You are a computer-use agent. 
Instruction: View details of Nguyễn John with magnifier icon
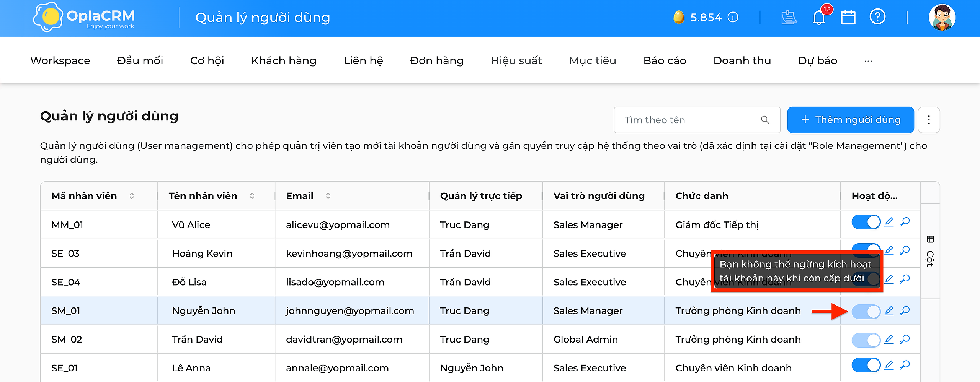point(905,311)
